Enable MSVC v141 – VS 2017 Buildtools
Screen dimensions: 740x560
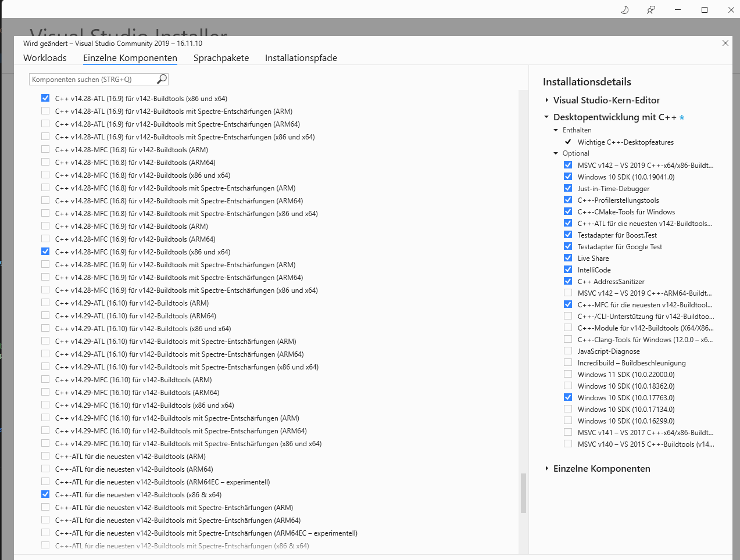(x=568, y=432)
